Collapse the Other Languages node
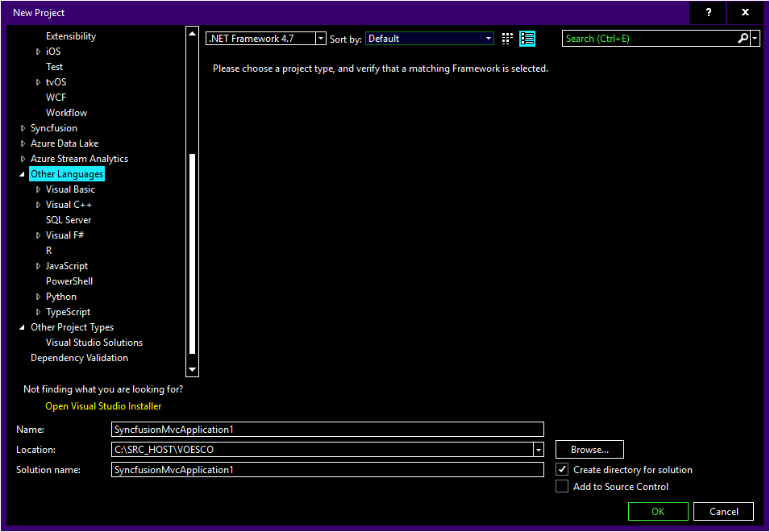This screenshot has height=532, width=770. point(22,173)
